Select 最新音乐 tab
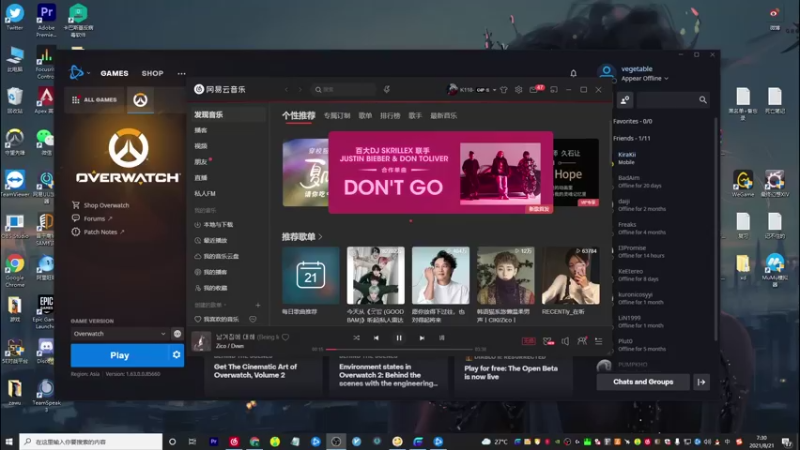Viewport: 800px width, 450px height. click(x=443, y=116)
